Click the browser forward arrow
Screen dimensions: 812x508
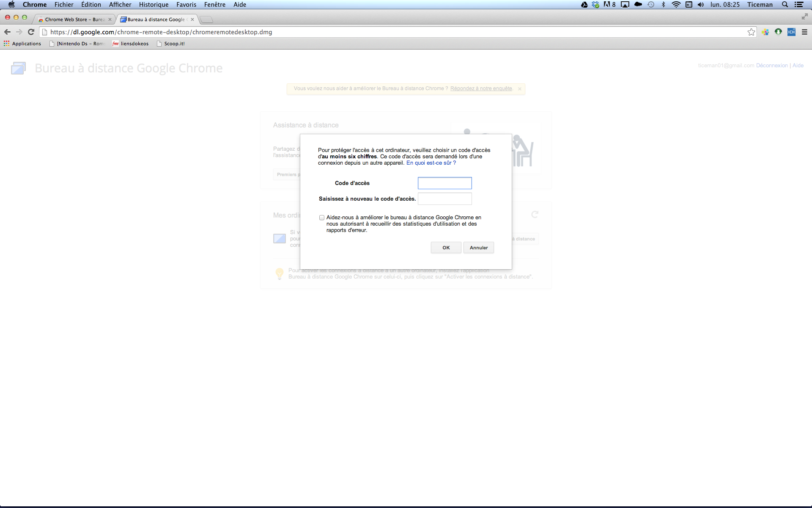pos(19,32)
